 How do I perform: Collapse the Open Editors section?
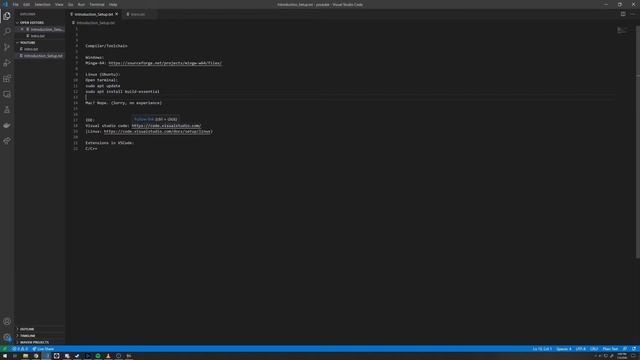point(40,23)
